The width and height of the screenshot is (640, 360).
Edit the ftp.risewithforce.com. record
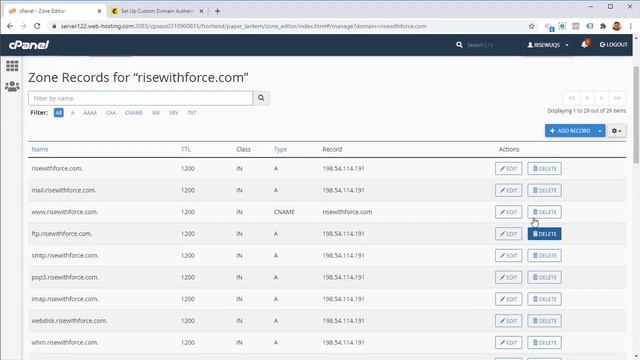(x=509, y=234)
